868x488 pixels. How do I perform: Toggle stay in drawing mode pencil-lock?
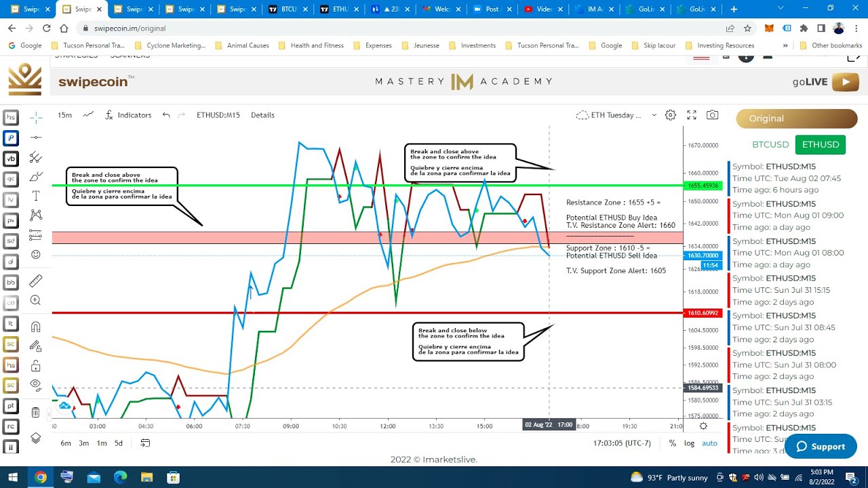(x=36, y=346)
